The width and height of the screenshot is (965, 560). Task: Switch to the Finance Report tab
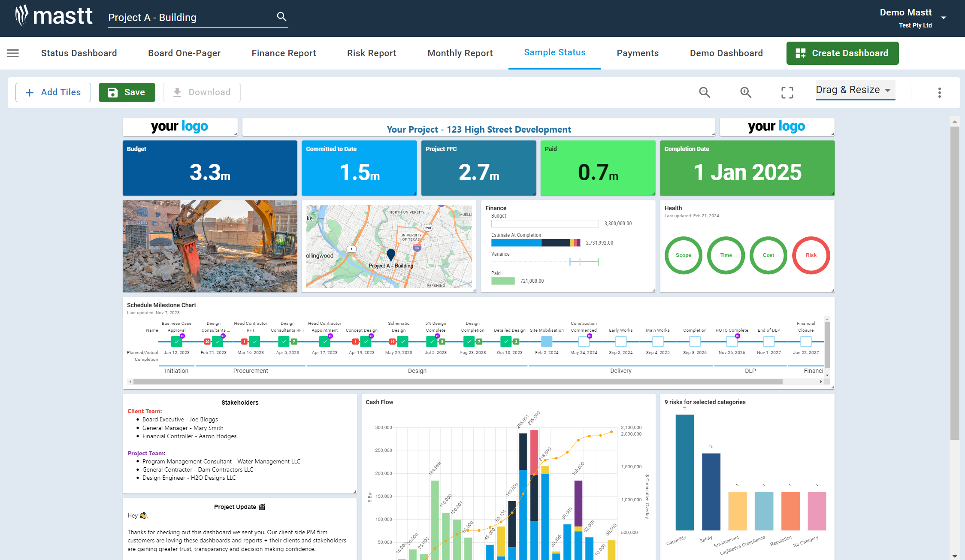click(x=284, y=53)
